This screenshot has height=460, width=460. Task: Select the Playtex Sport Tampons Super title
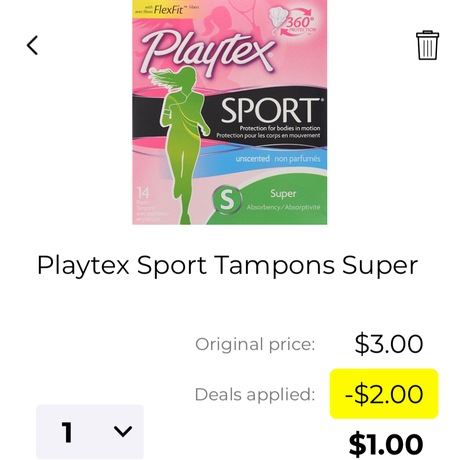point(227,265)
